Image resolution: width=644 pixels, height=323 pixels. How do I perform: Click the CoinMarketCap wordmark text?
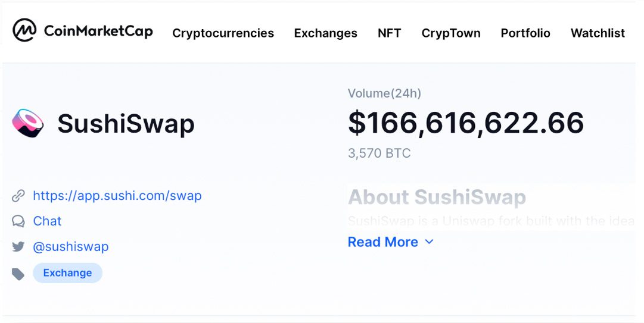98,31
